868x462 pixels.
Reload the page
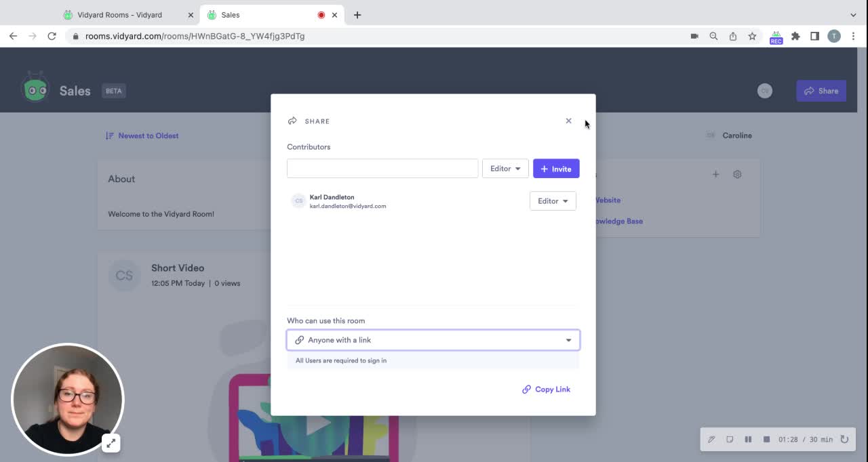pyautogui.click(x=52, y=36)
